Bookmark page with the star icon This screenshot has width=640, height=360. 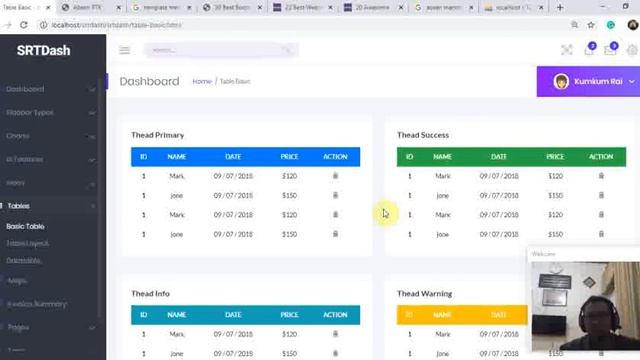591,25
